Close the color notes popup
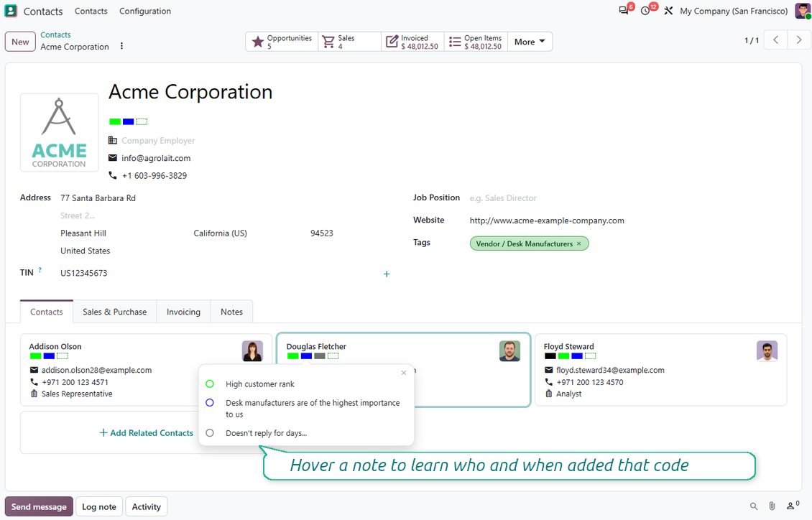 (x=404, y=373)
